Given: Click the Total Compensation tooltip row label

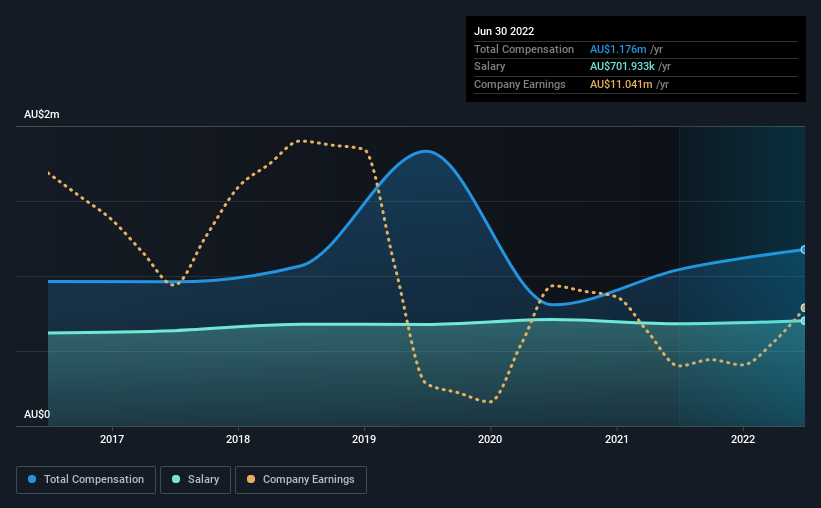Looking at the screenshot, I should (524, 49).
